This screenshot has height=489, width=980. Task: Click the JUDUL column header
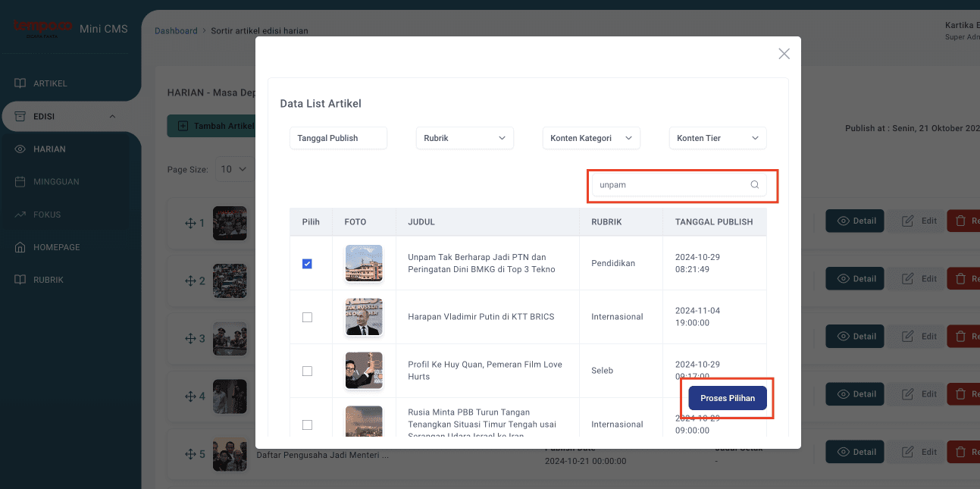(x=421, y=222)
